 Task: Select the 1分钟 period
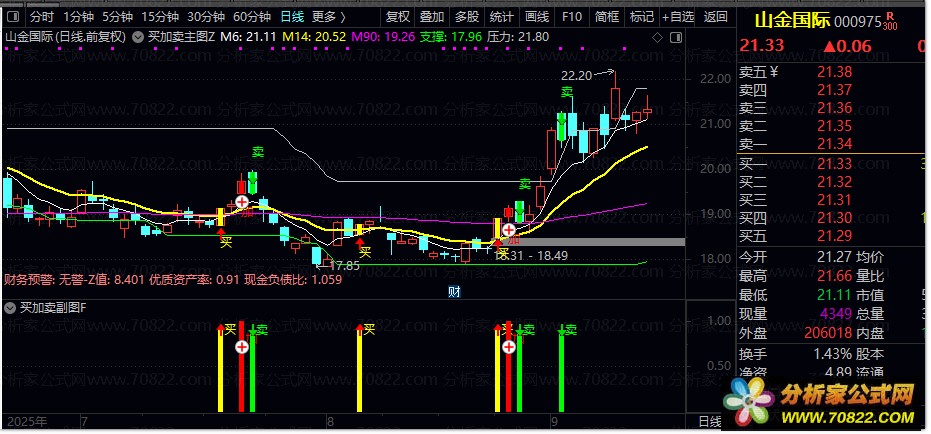78,17
